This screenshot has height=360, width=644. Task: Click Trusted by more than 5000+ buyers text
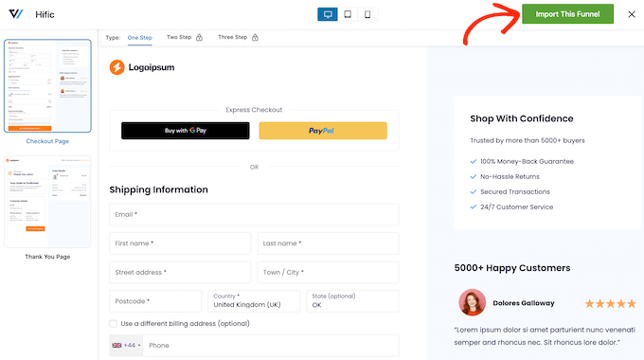coord(528,140)
